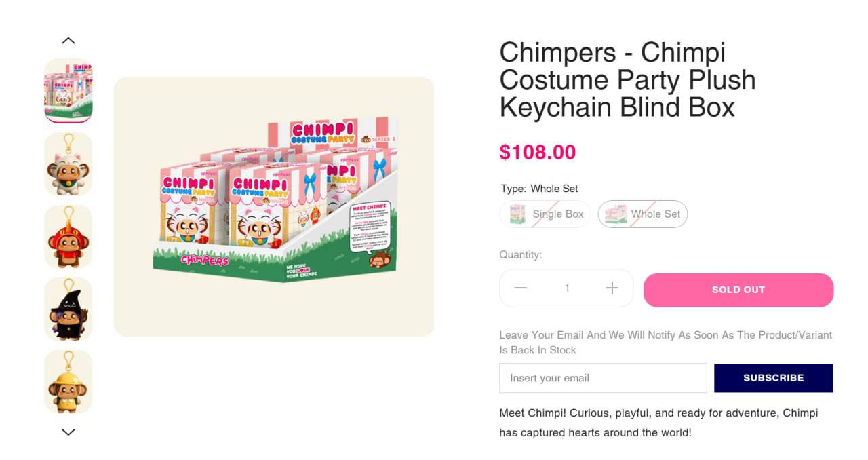Click the down chevron below the thumbnails

(x=68, y=432)
